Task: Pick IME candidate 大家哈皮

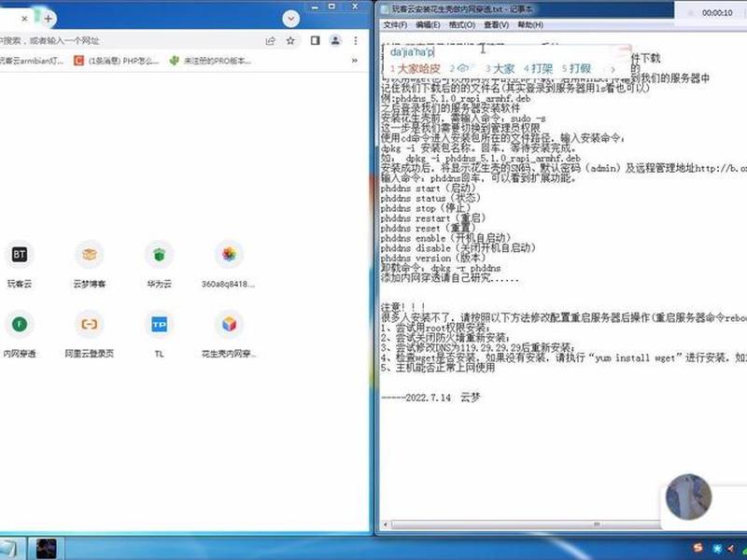Action: (x=415, y=69)
